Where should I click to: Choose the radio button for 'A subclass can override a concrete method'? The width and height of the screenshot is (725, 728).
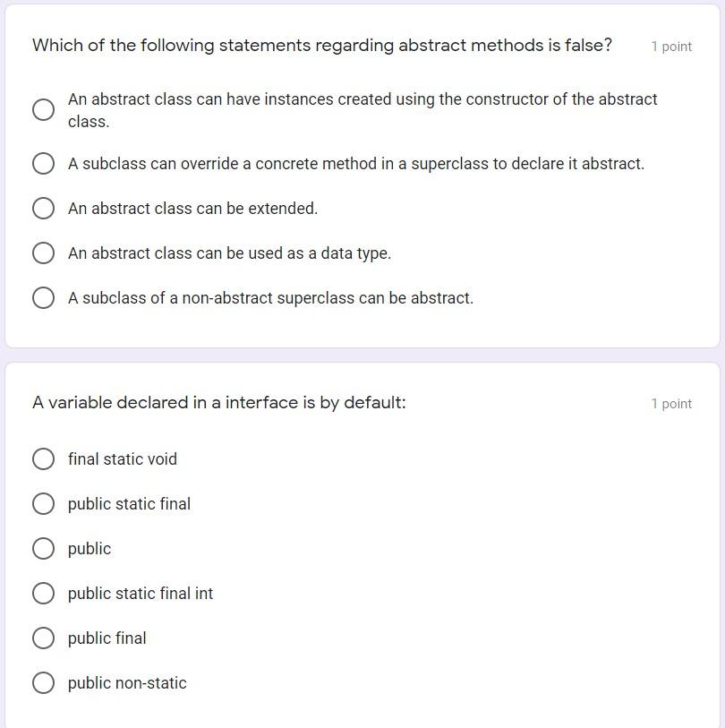tap(43, 164)
